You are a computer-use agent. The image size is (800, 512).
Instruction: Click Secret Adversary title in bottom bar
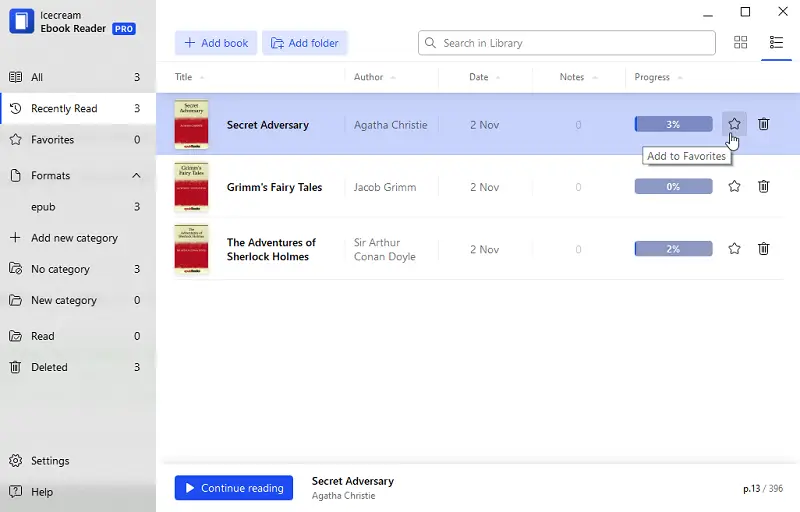pos(353,481)
